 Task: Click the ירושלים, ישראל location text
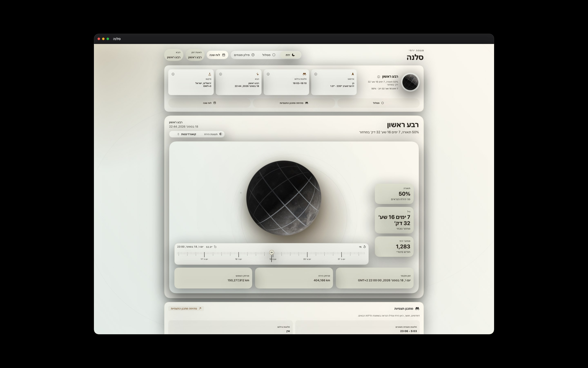(203, 83)
